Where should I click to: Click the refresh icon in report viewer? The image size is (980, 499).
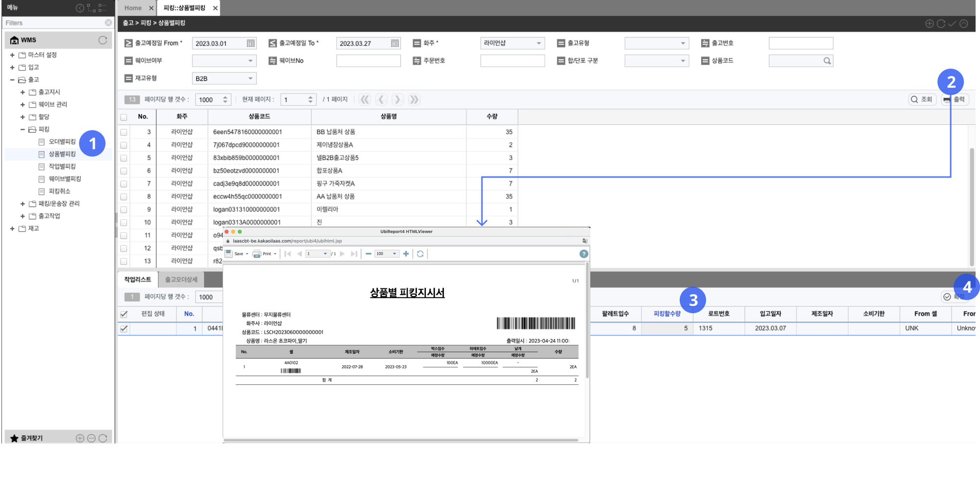click(420, 254)
